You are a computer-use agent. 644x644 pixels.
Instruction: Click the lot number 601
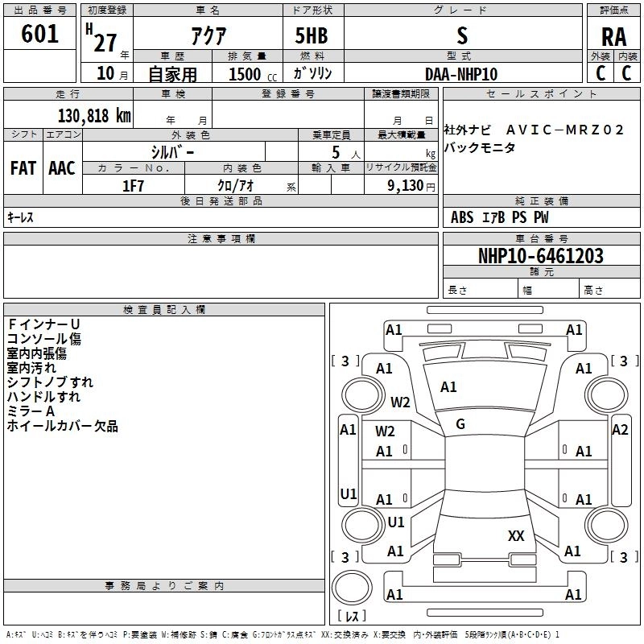[x=40, y=34]
